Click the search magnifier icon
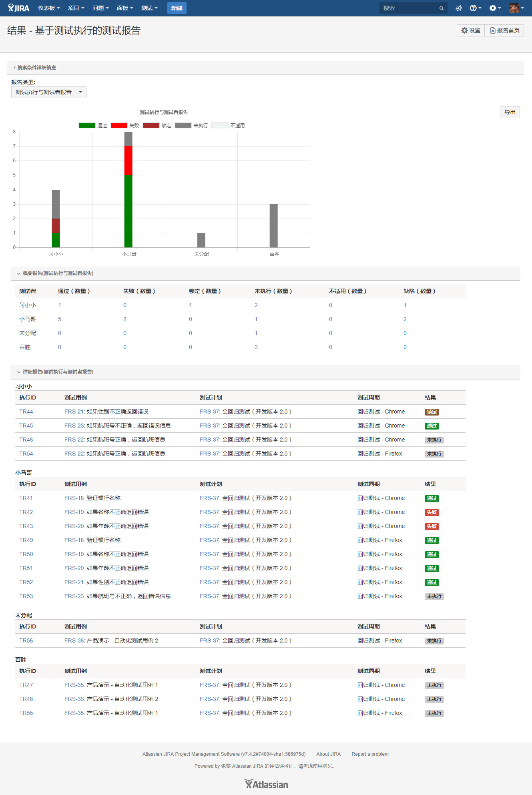The image size is (532, 795). point(442,8)
